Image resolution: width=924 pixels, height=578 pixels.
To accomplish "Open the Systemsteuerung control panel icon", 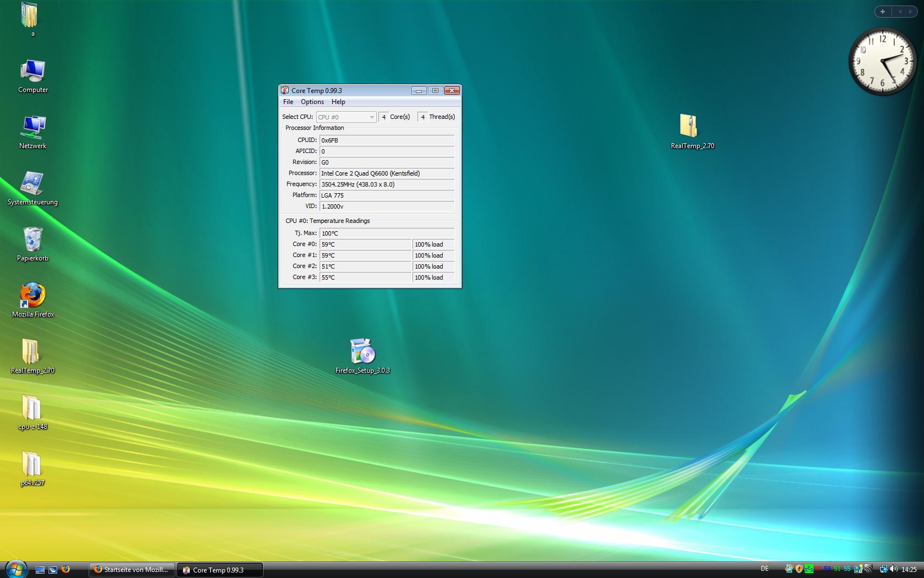I will (32, 184).
